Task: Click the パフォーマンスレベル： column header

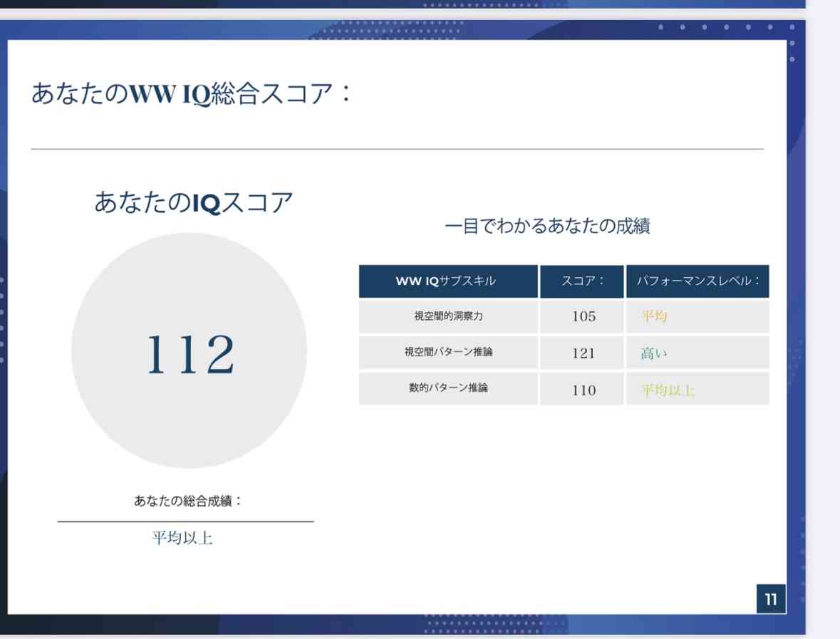Action: click(698, 281)
